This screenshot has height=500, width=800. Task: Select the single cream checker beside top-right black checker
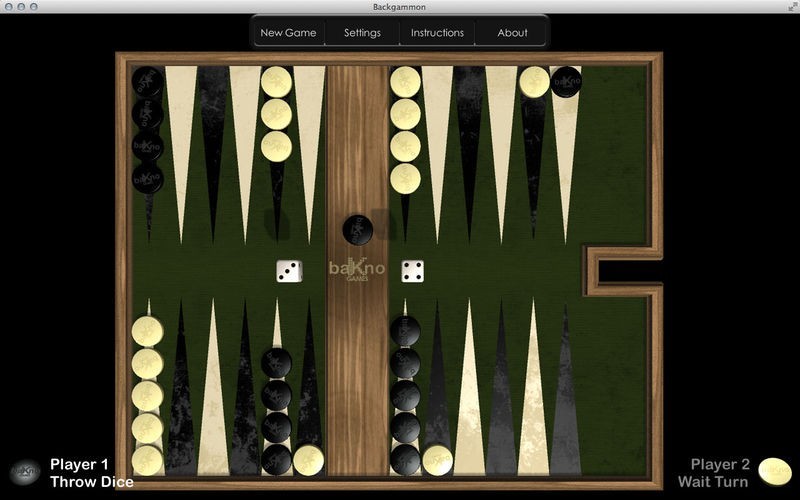pos(534,82)
